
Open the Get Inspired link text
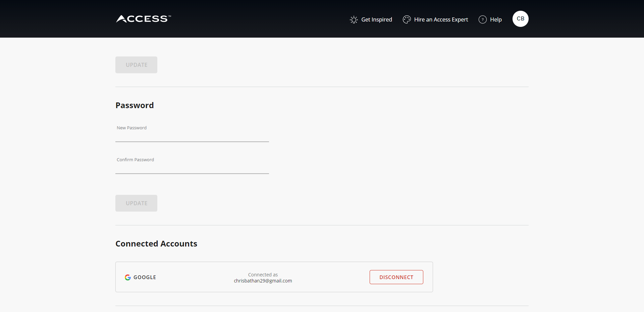(376, 19)
